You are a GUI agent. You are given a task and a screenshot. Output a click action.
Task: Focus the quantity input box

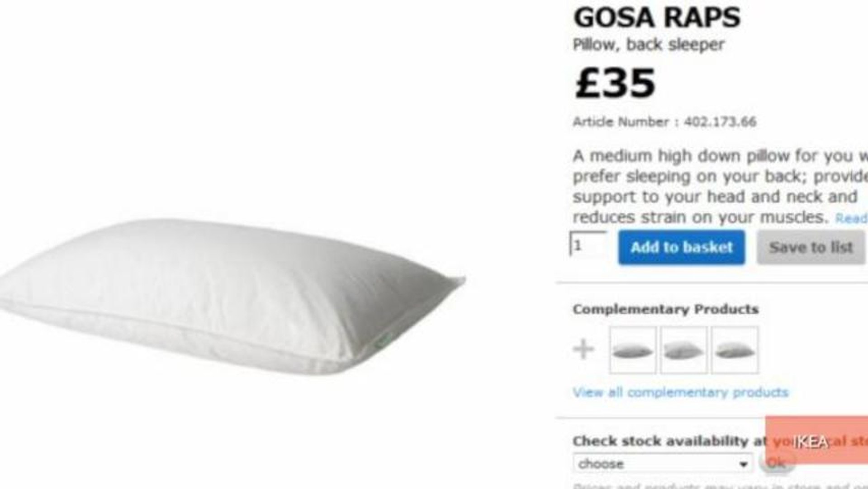588,244
